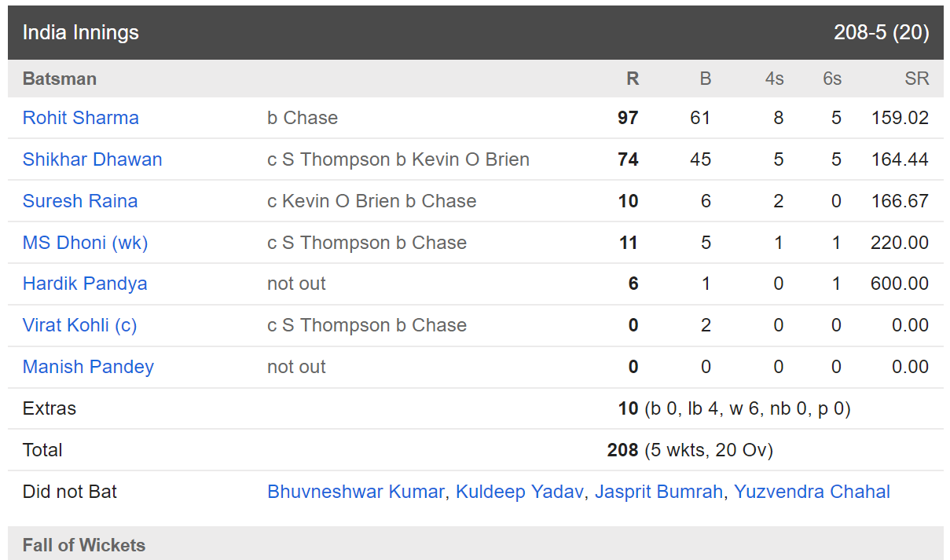Select the Manish Pandey link

(x=88, y=367)
